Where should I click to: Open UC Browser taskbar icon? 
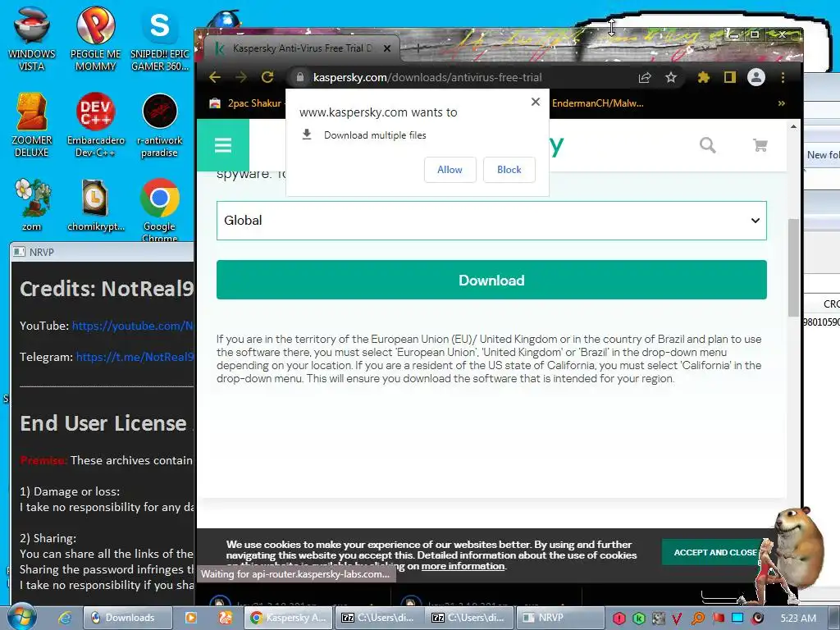(225, 618)
